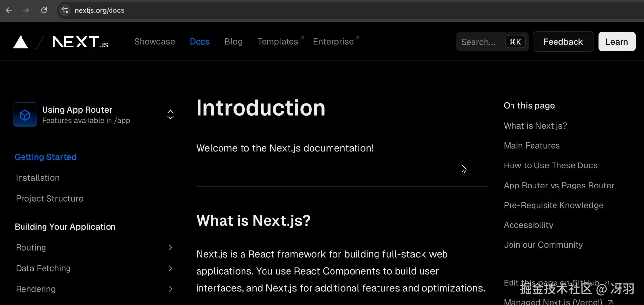Open the Routing sidebar item

pos(31,248)
